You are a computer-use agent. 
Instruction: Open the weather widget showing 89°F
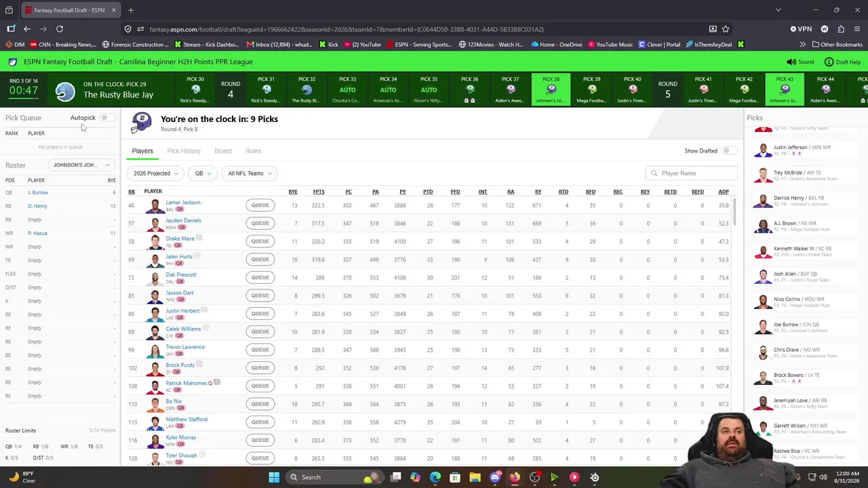22,477
